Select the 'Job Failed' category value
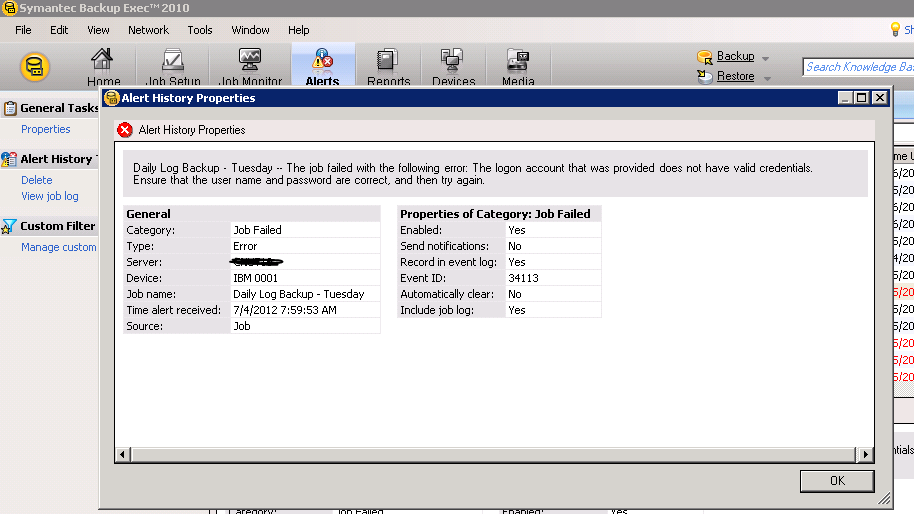 257,230
